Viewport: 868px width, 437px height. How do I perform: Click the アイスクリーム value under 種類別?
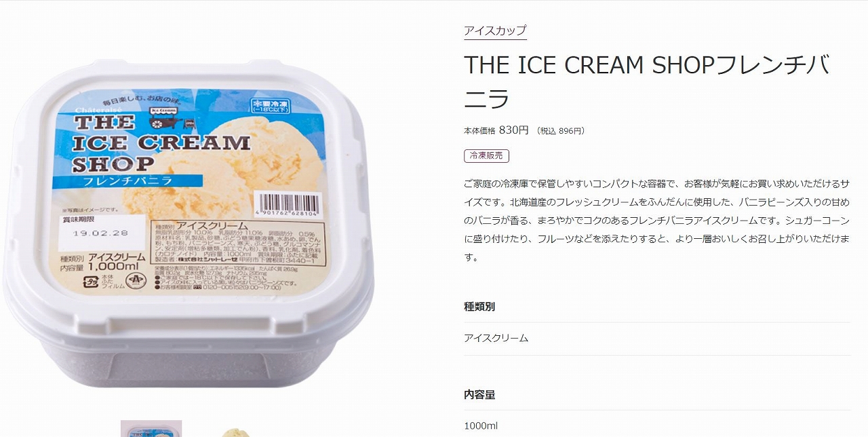click(496, 338)
